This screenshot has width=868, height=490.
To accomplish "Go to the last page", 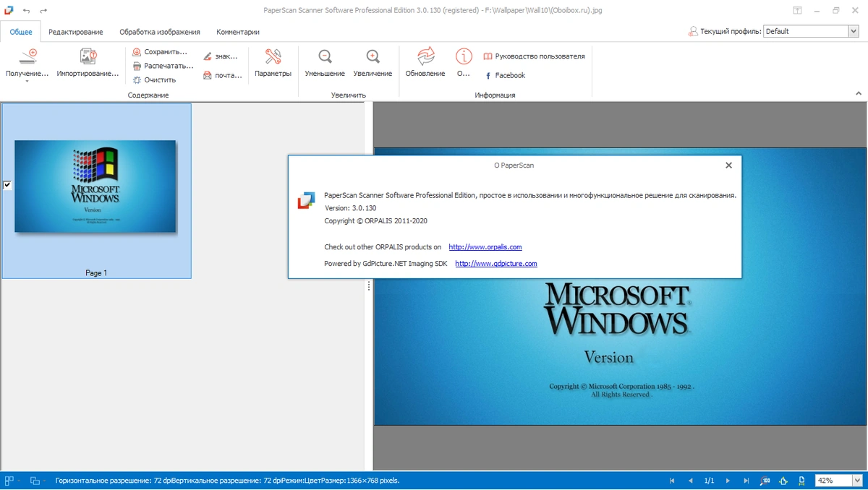I will pyautogui.click(x=746, y=481).
